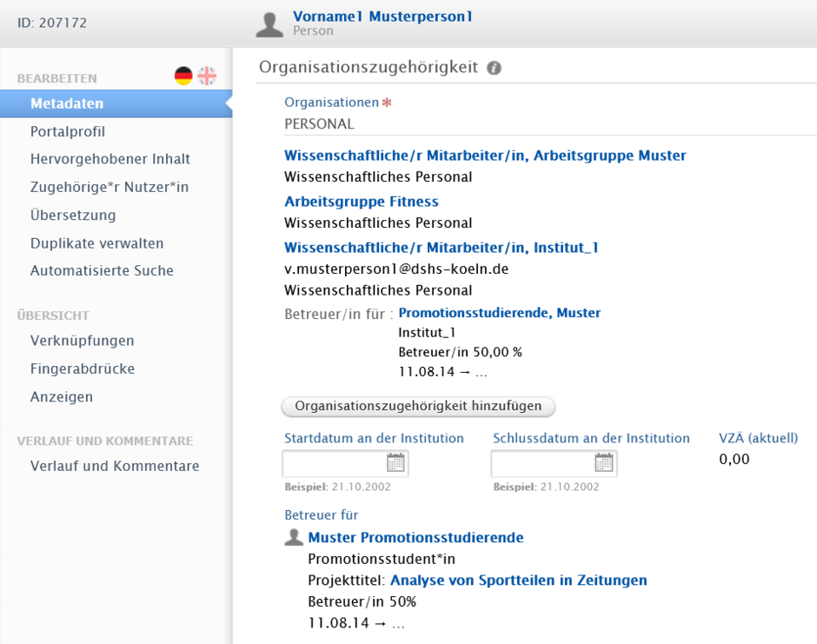The width and height of the screenshot is (817, 644).
Task: Switch to the German language flag
Action: click(183, 76)
